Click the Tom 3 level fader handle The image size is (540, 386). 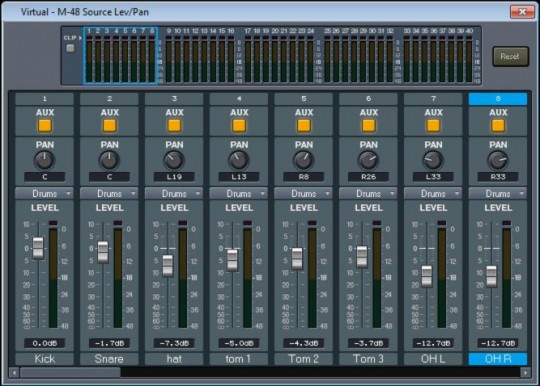(362, 257)
